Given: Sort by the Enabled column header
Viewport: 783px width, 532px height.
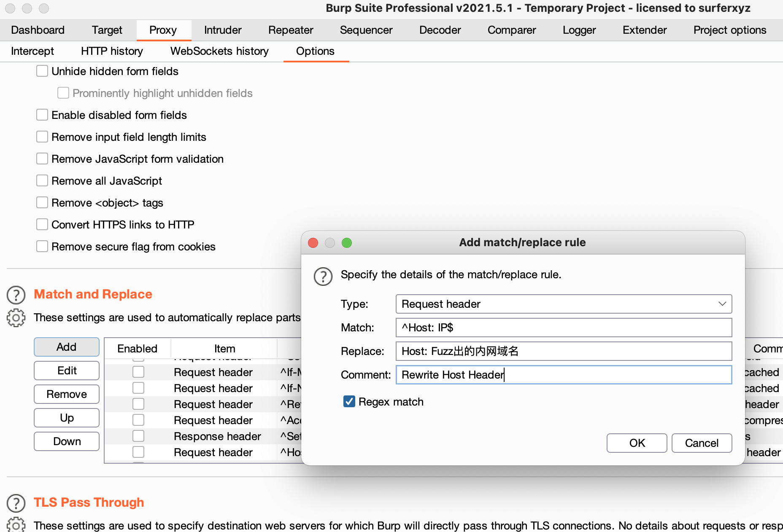Looking at the screenshot, I should [138, 349].
